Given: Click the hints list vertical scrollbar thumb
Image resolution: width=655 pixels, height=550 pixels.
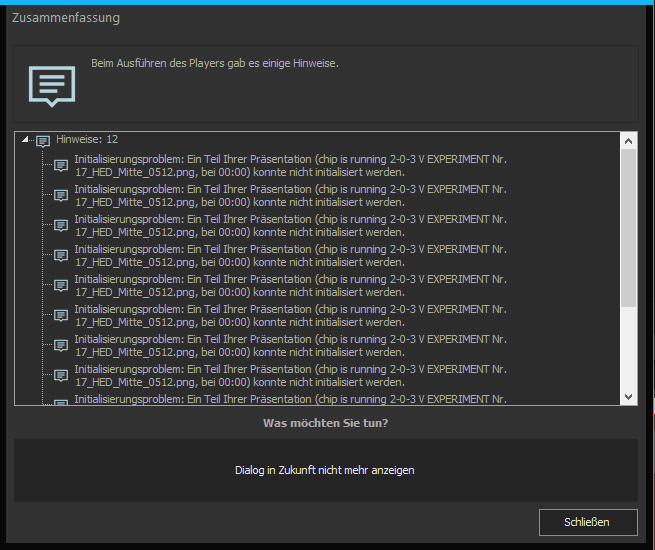Looking at the screenshot, I should click(x=628, y=228).
